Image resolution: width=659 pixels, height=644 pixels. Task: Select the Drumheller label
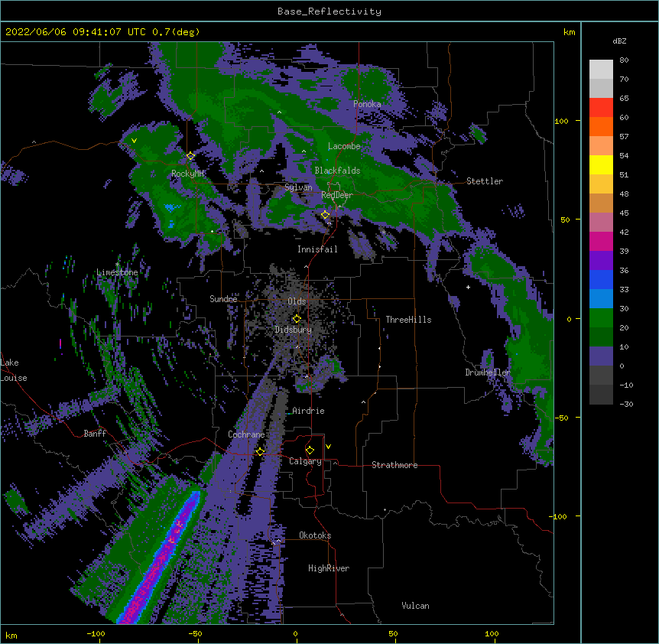pyautogui.click(x=488, y=372)
